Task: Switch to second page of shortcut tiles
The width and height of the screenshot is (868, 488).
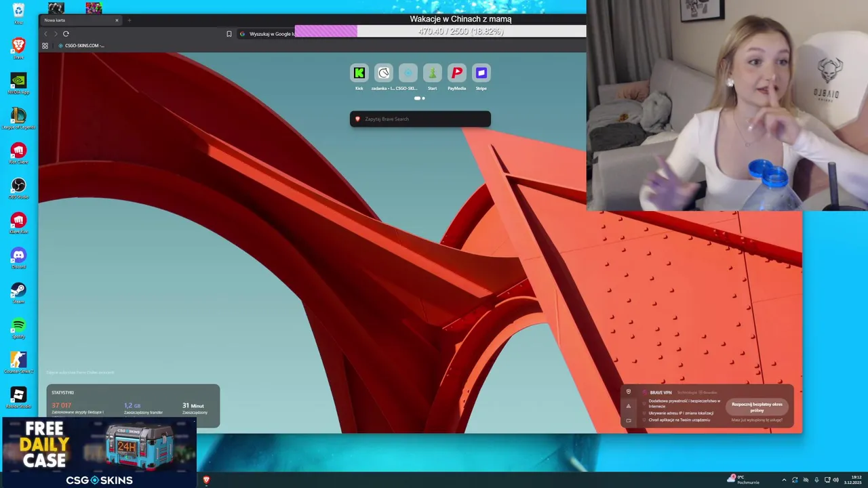Action: coord(423,98)
